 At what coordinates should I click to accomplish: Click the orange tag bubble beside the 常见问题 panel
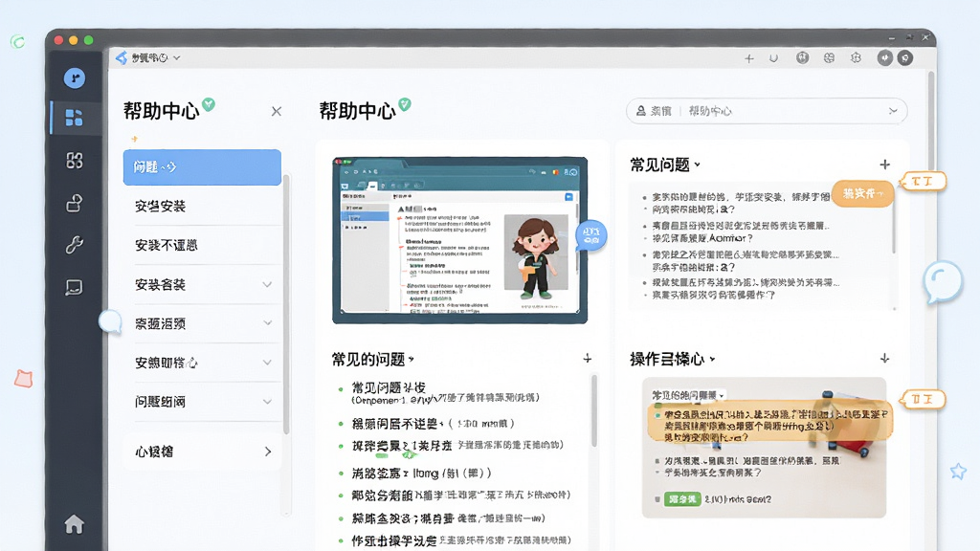(x=924, y=182)
